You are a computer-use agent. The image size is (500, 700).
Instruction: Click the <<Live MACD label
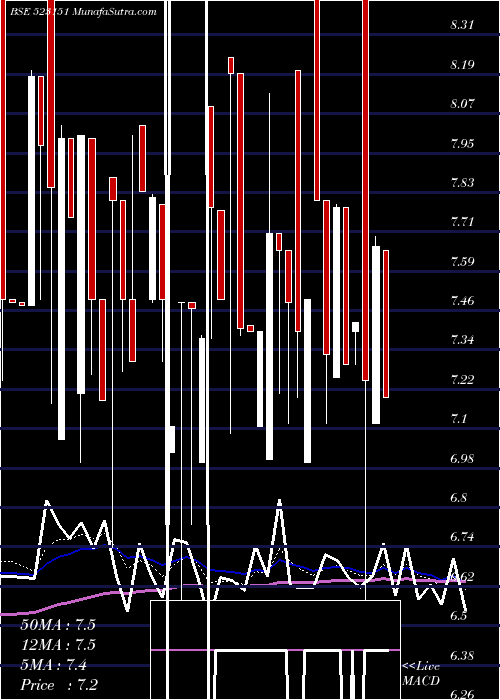click(421, 673)
